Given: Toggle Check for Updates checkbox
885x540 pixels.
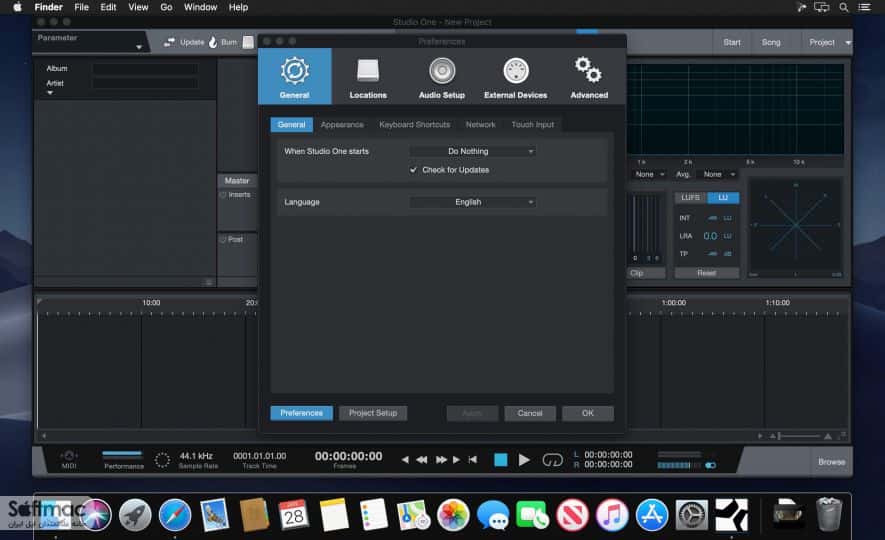Looking at the screenshot, I should click(x=413, y=170).
